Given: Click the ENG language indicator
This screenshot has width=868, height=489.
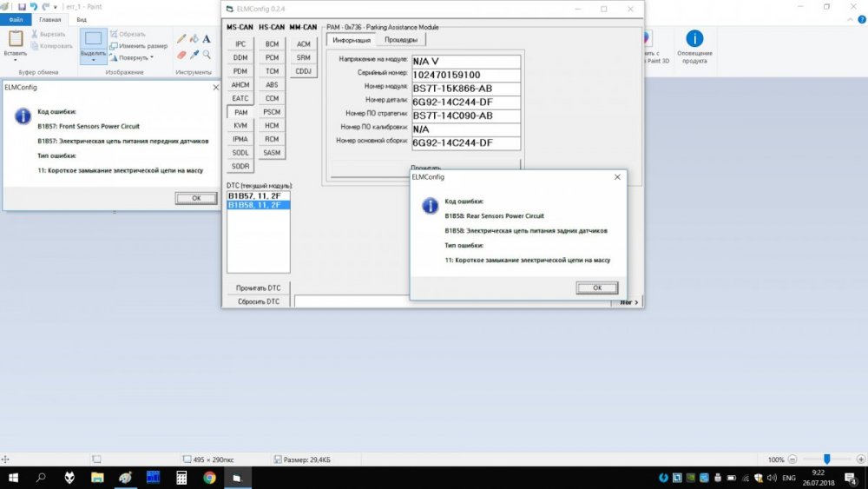Looking at the screenshot, I should point(789,478).
